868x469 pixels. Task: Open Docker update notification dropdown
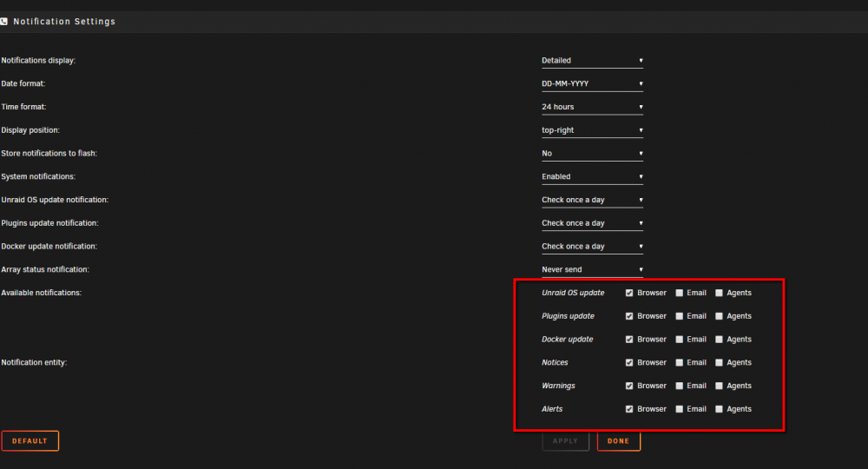(592, 247)
